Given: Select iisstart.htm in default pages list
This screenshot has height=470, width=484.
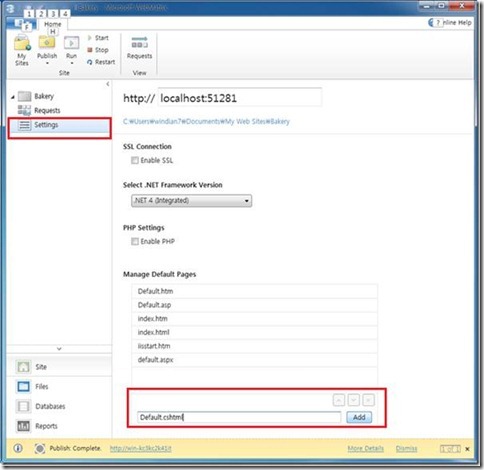Looking at the screenshot, I should [x=254, y=346].
